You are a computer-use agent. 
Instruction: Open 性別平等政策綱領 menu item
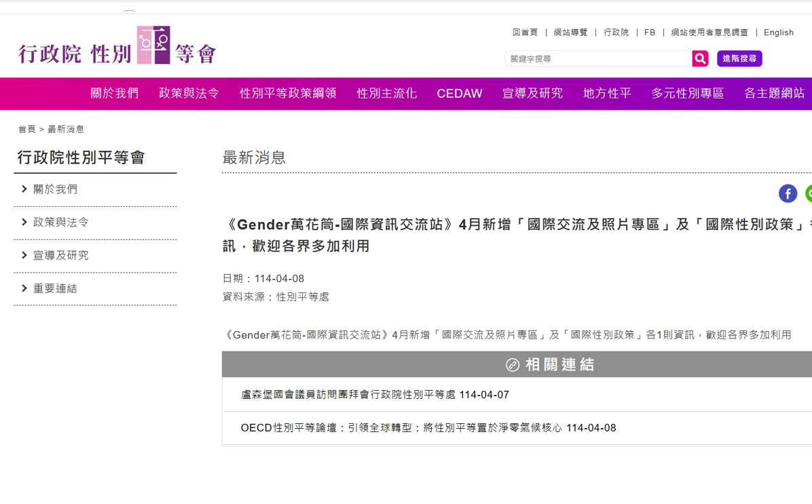[288, 94]
